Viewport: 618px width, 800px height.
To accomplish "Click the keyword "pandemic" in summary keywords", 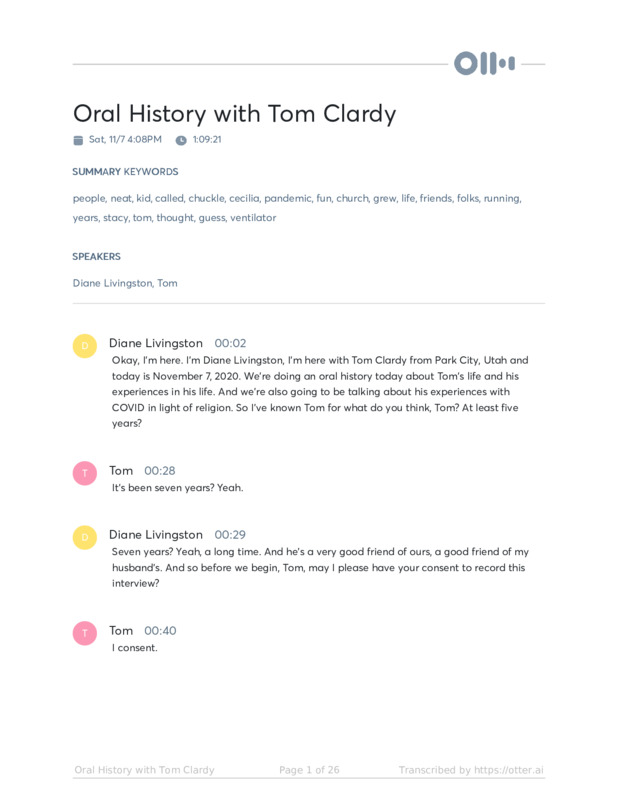I will tap(288, 198).
